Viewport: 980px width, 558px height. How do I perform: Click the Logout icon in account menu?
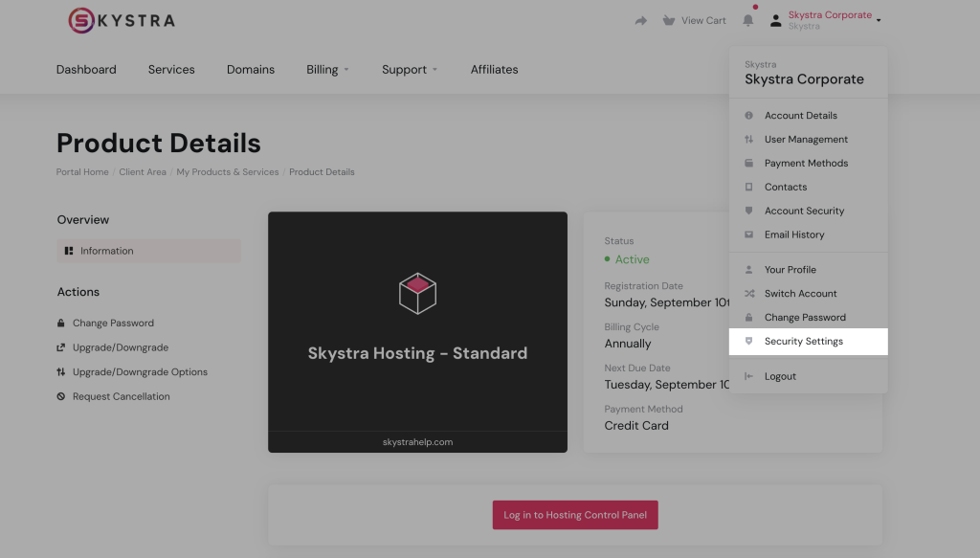click(748, 377)
